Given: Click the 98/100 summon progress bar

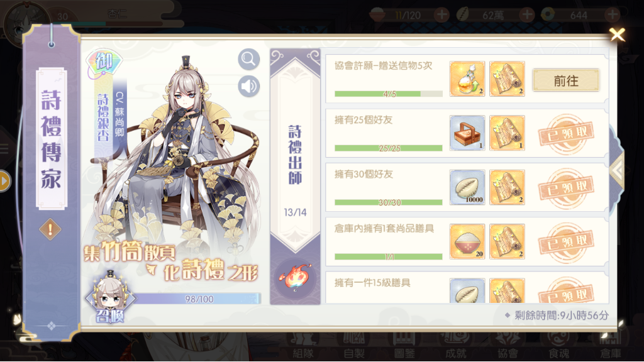Looking at the screenshot, I should coord(197,299).
